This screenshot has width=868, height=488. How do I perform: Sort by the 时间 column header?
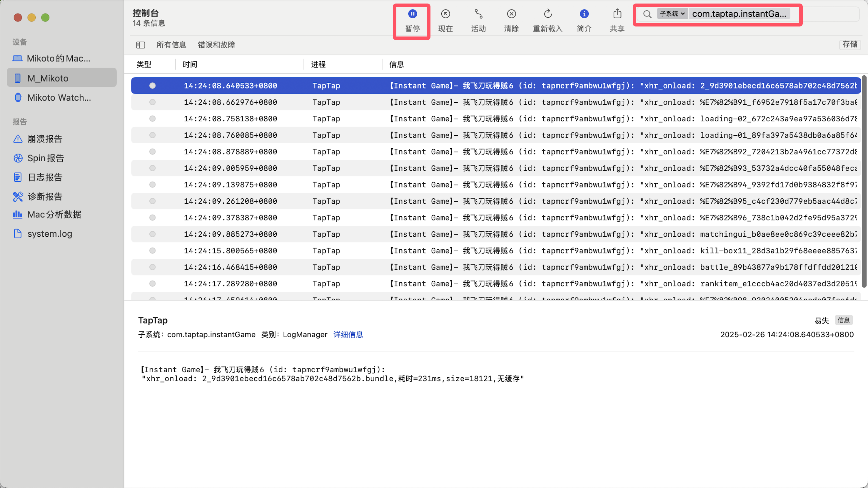190,64
